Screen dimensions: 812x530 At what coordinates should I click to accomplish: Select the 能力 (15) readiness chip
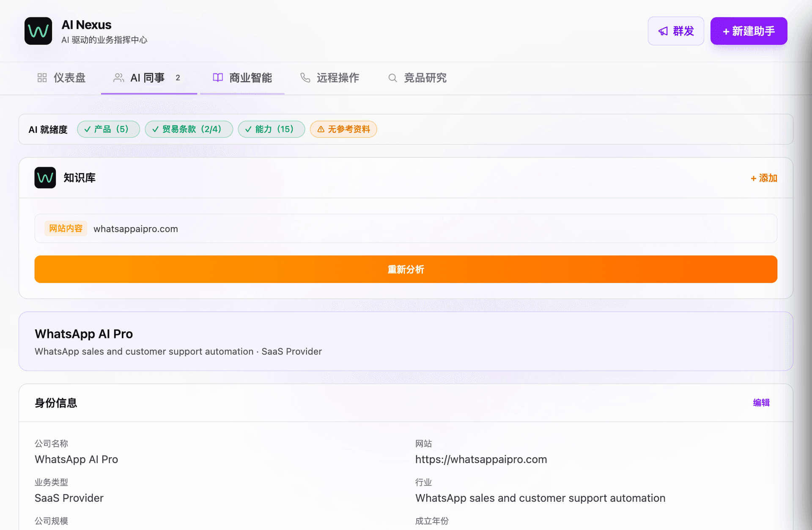coord(272,129)
